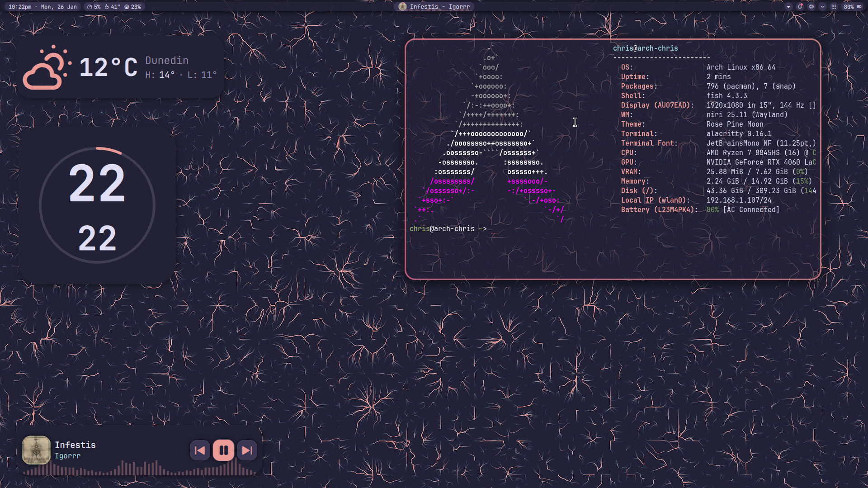Click the Display (AUO7EAD): label
Screen dimensions: 868x488
[x=658, y=105]
